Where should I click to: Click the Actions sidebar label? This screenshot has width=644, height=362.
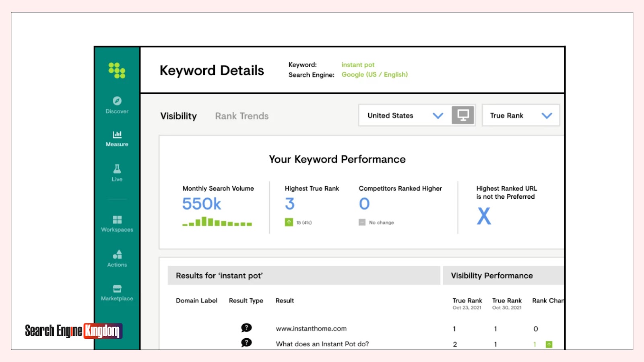(x=117, y=265)
